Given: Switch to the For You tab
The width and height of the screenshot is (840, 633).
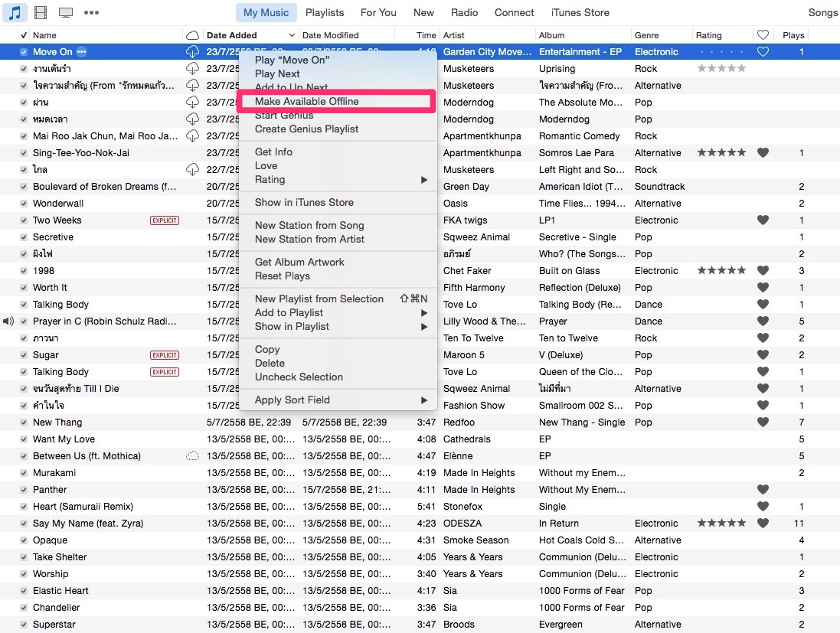Looking at the screenshot, I should tap(378, 12).
